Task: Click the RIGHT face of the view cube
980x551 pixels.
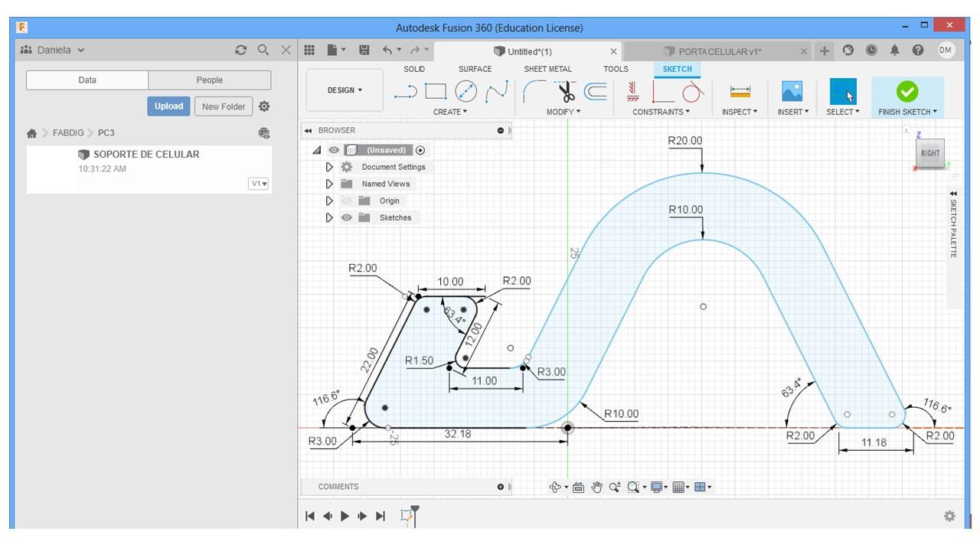Action: click(930, 152)
